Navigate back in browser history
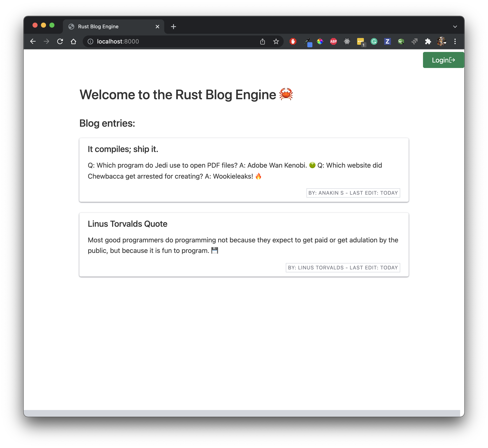 pos(33,41)
